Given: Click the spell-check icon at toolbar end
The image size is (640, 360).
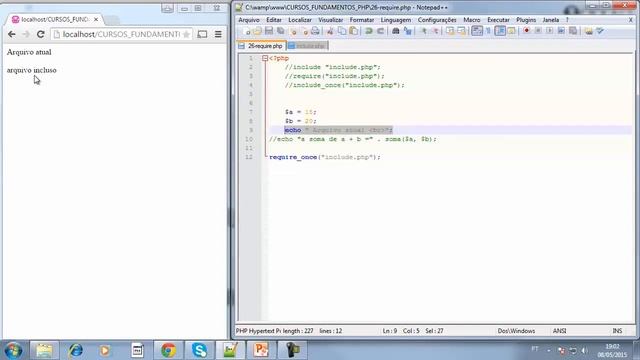Looking at the screenshot, I should click(600, 31).
